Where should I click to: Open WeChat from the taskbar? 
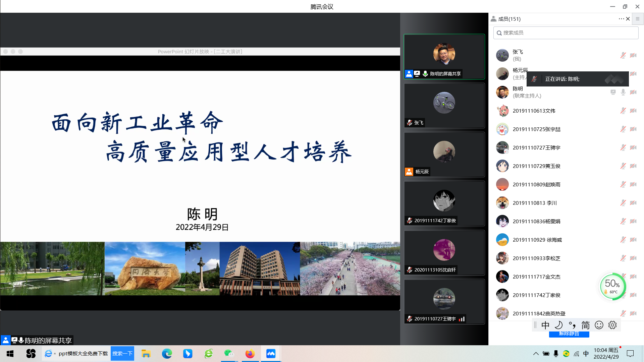[x=229, y=354]
